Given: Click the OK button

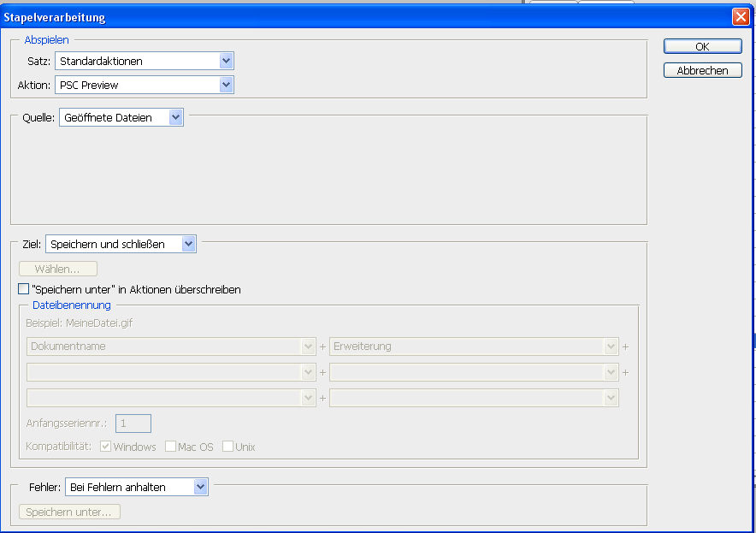Looking at the screenshot, I should tap(702, 46).
